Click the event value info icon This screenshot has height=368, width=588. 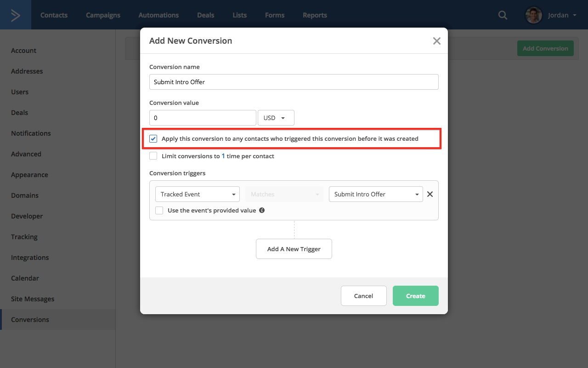point(262,210)
